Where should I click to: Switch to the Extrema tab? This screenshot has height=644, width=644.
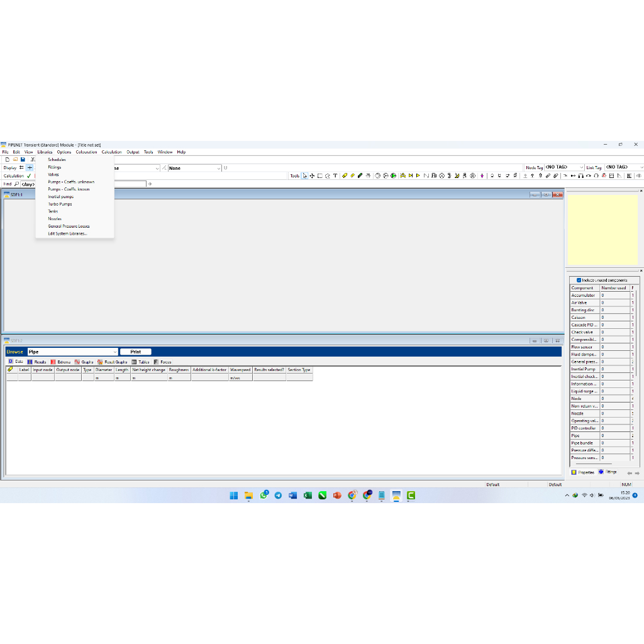click(x=60, y=362)
